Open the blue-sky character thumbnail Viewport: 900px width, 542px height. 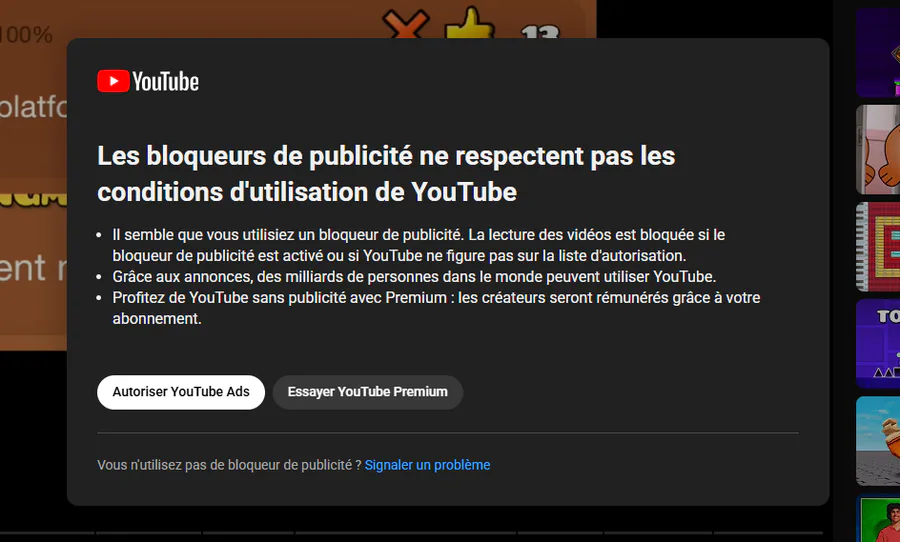tap(878, 441)
